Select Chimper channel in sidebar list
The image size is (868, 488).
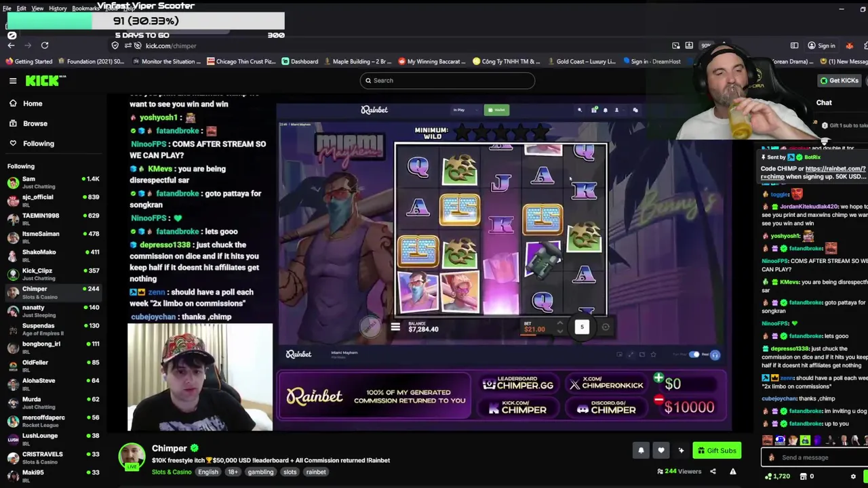point(53,293)
